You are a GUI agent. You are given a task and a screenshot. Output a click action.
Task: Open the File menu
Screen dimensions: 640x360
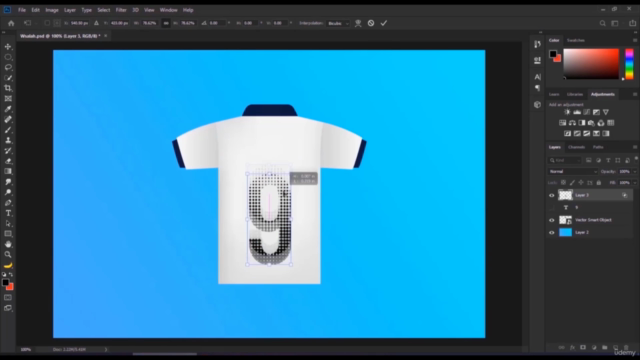tap(22, 10)
